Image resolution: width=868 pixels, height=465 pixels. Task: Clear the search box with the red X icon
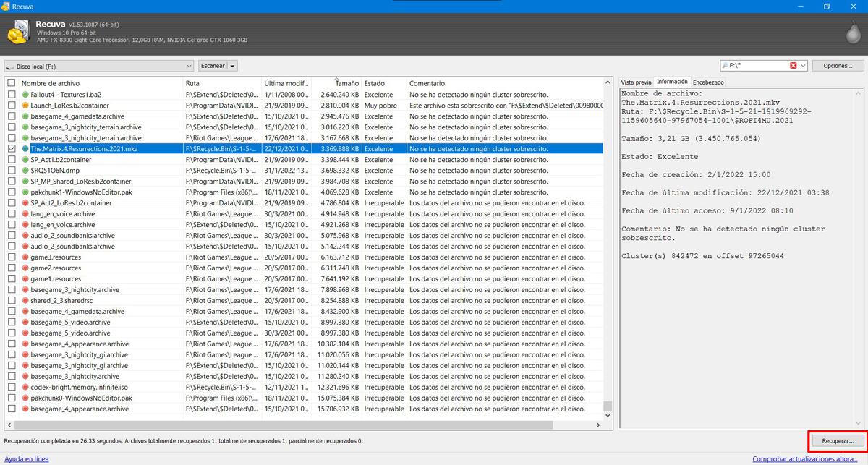793,66
